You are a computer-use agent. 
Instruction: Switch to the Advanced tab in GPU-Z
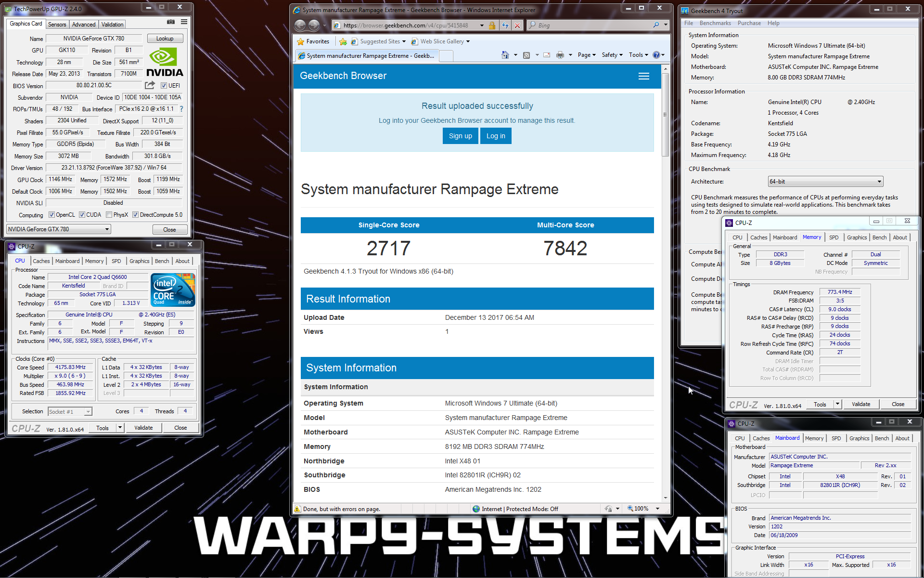coord(84,25)
